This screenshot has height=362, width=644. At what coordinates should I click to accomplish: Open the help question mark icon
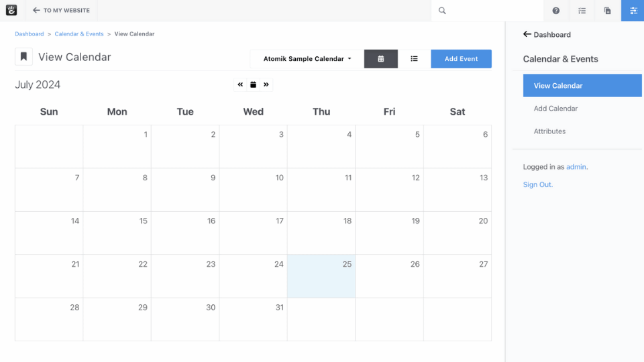pyautogui.click(x=556, y=11)
